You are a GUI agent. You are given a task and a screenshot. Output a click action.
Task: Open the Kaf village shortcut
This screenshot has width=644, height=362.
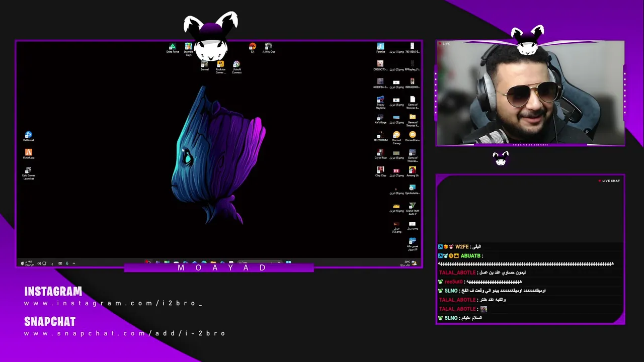[380, 119]
